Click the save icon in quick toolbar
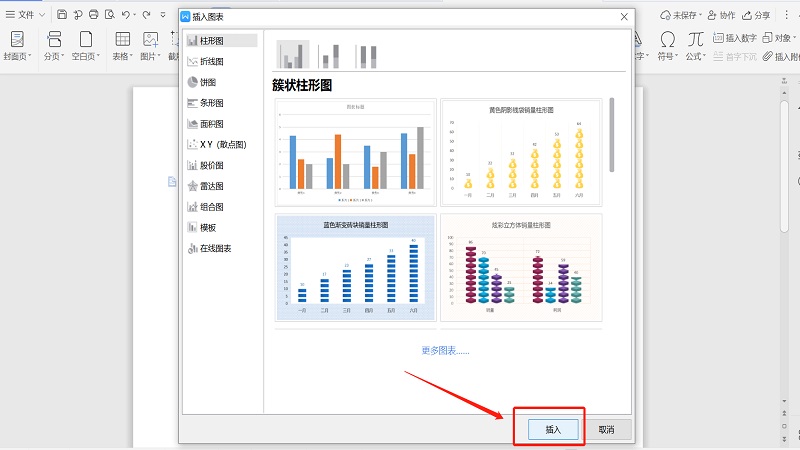This screenshot has width=800, height=450. pos(62,15)
